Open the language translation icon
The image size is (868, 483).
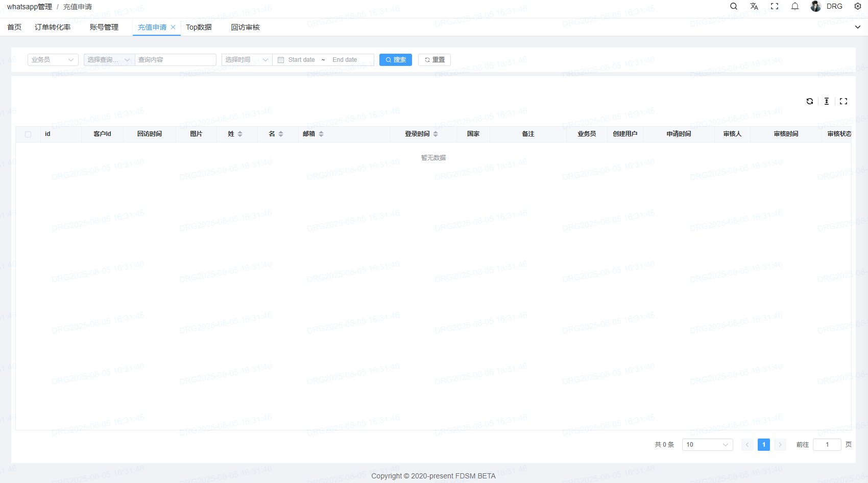(x=754, y=7)
